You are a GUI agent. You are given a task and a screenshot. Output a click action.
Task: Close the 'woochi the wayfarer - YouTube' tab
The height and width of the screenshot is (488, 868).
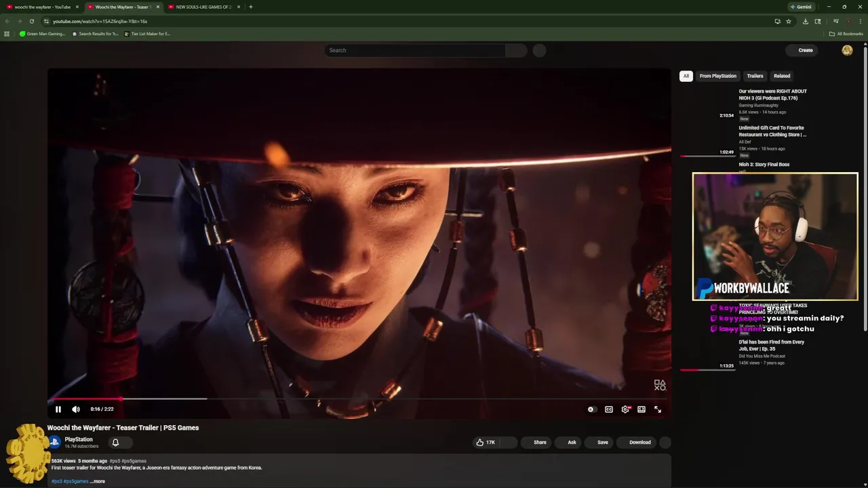point(77,7)
